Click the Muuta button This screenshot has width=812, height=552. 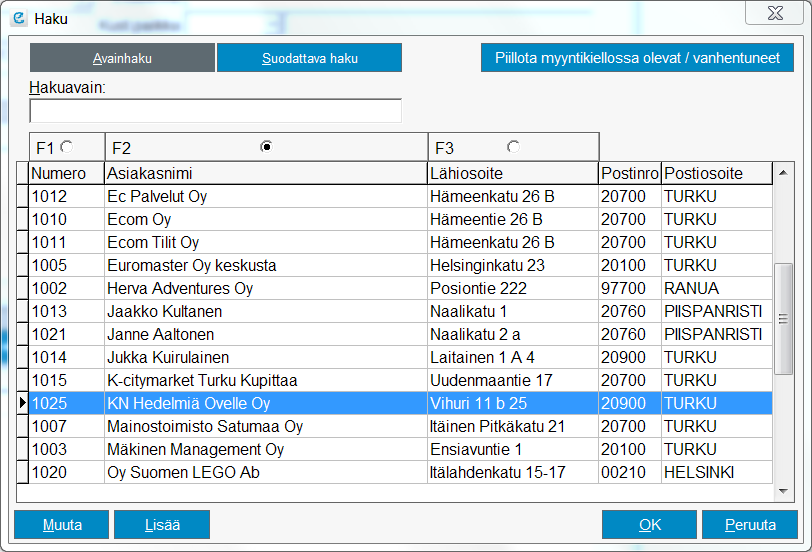point(62,525)
